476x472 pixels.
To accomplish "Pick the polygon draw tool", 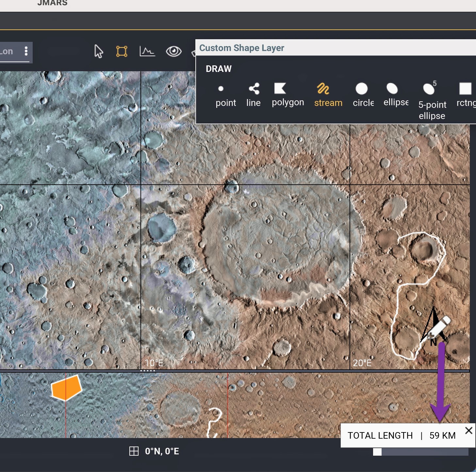I will (287, 95).
